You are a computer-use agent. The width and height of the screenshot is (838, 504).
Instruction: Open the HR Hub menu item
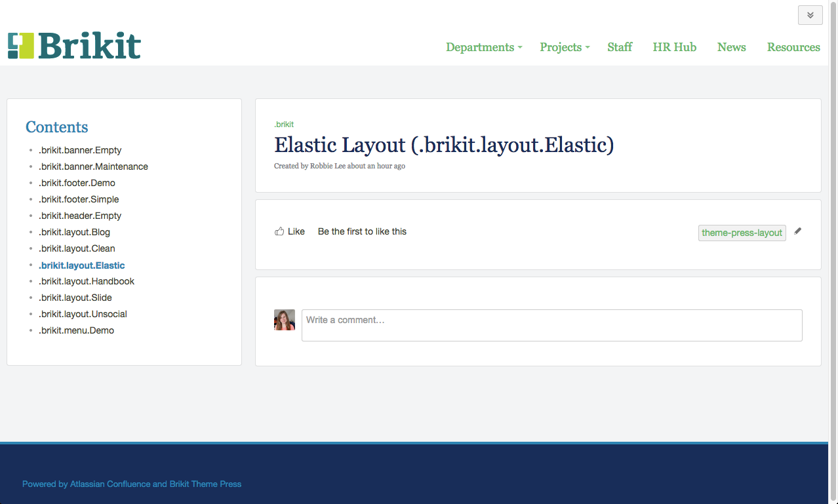[674, 47]
